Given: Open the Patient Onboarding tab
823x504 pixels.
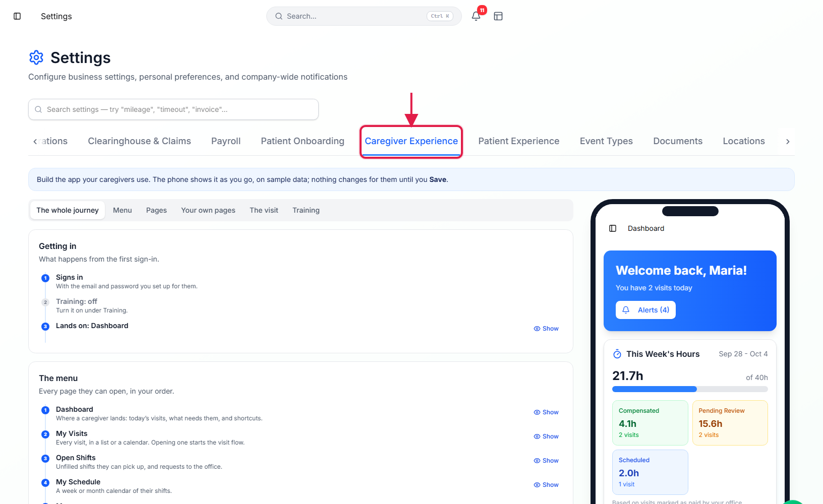Looking at the screenshot, I should 303,141.
